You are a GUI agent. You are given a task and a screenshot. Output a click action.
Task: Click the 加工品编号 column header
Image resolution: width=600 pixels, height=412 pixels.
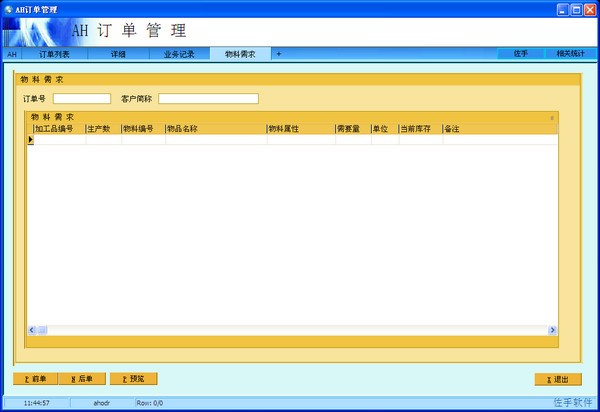pyautogui.click(x=59, y=129)
